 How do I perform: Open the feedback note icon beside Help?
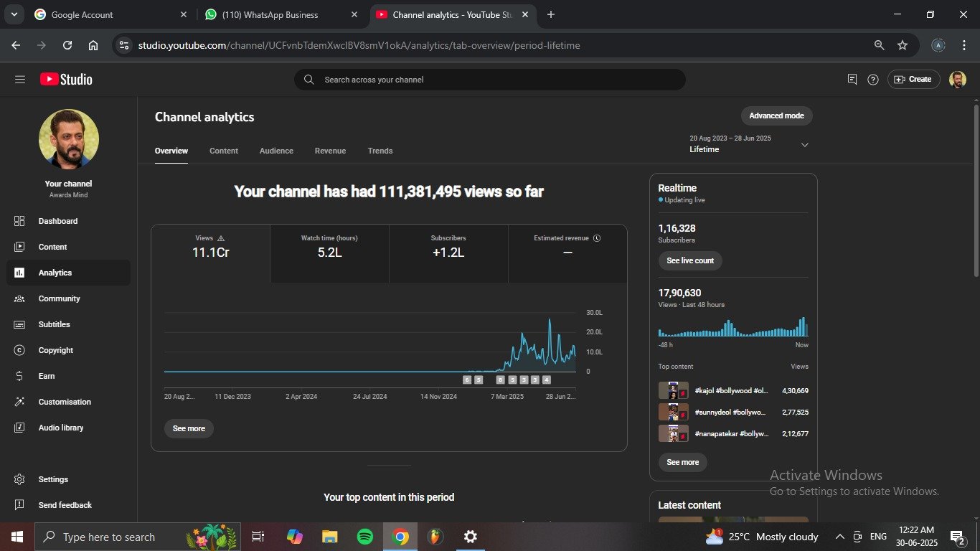point(852,80)
